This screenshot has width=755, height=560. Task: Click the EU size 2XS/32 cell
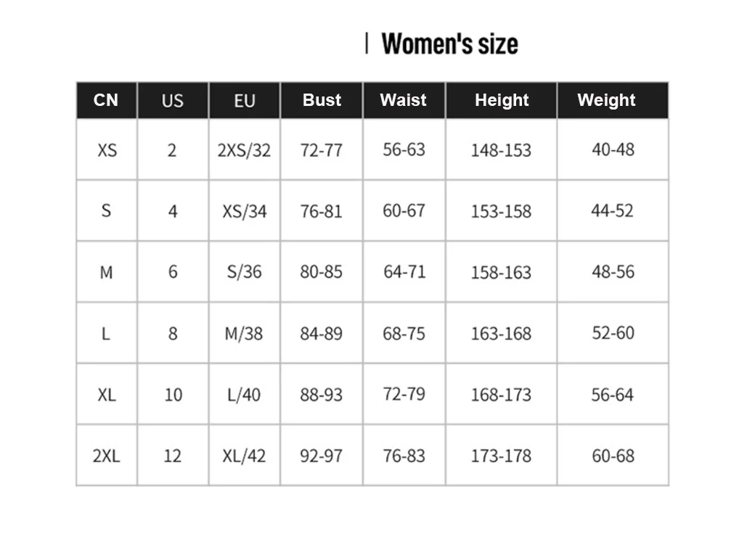(x=244, y=150)
